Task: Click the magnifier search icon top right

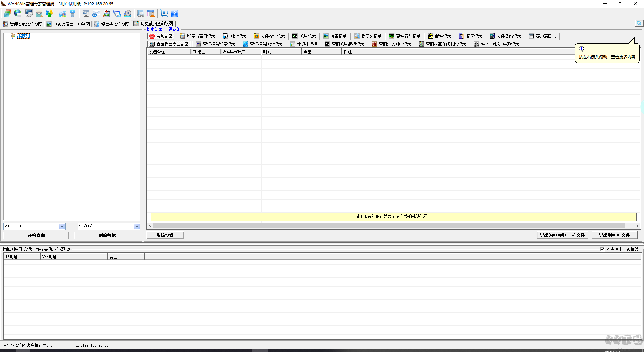Action: point(639,23)
